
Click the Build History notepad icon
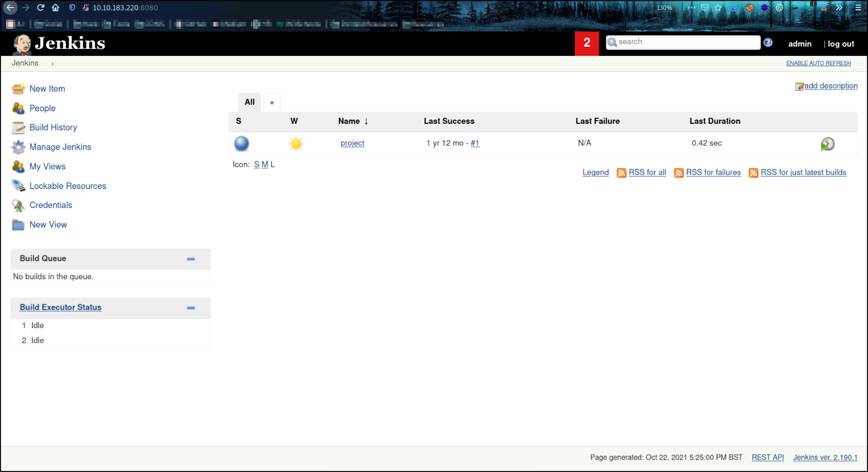18,128
